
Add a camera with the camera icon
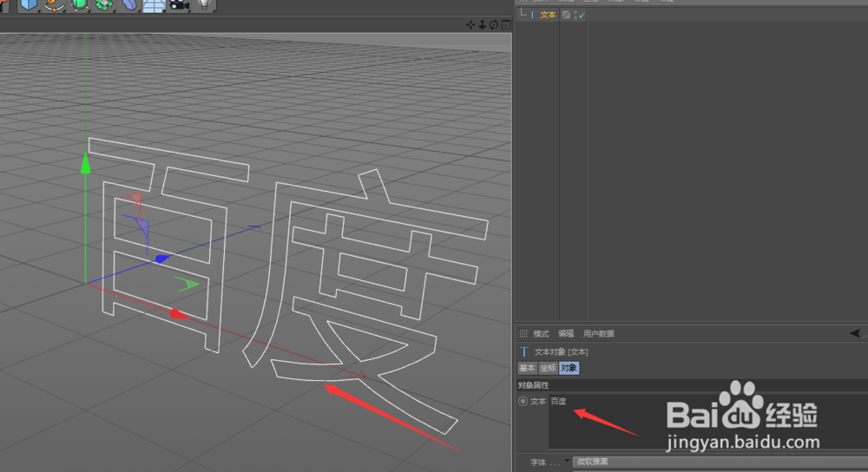[x=180, y=5]
